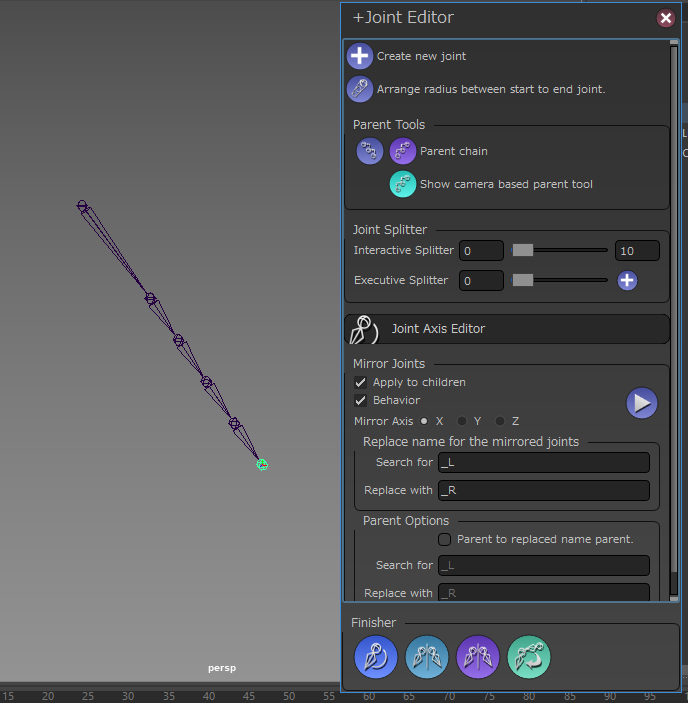The image size is (688, 703).
Task: Select the top root joint in viewport
Action: pos(82,206)
